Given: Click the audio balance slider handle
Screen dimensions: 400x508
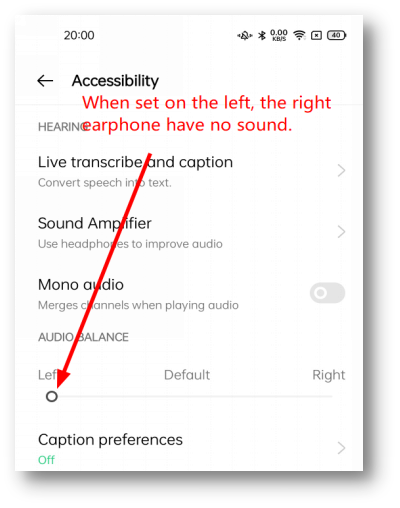Looking at the screenshot, I should (52, 397).
